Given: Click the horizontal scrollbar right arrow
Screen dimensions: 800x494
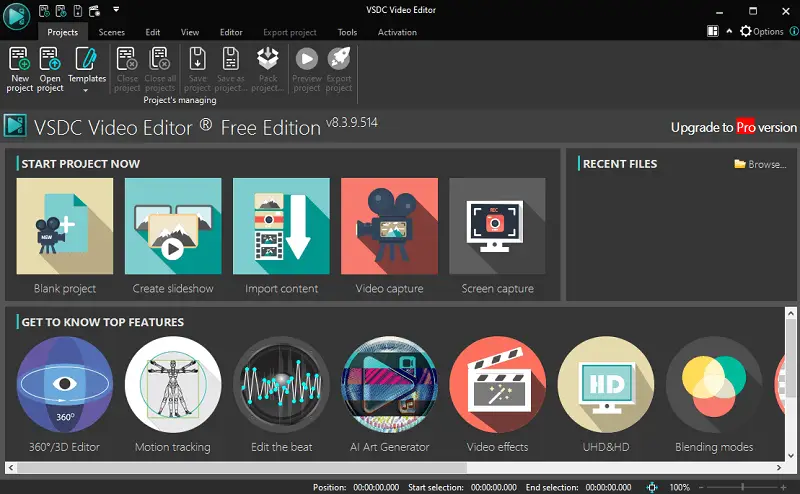Looking at the screenshot, I should pyautogui.click(x=779, y=467).
